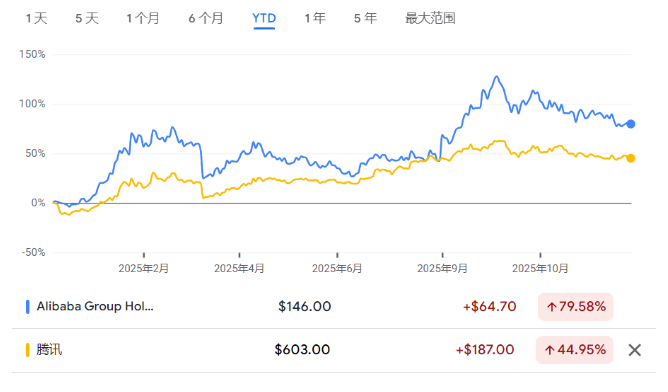Click the 2025年9月 axis label
Image resolution: width=668 pixels, height=392 pixels.
tap(442, 268)
